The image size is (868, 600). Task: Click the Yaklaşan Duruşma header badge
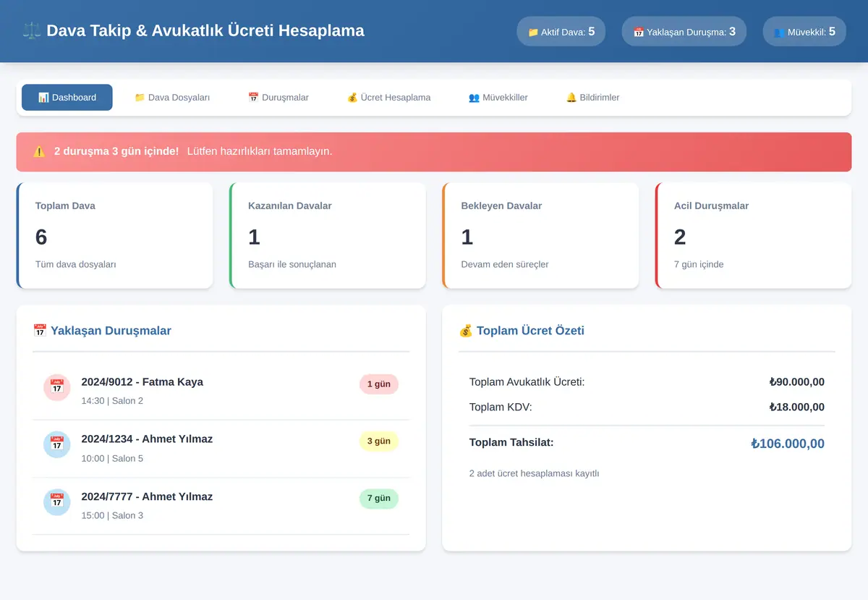pyautogui.click(x=684, y=31)
